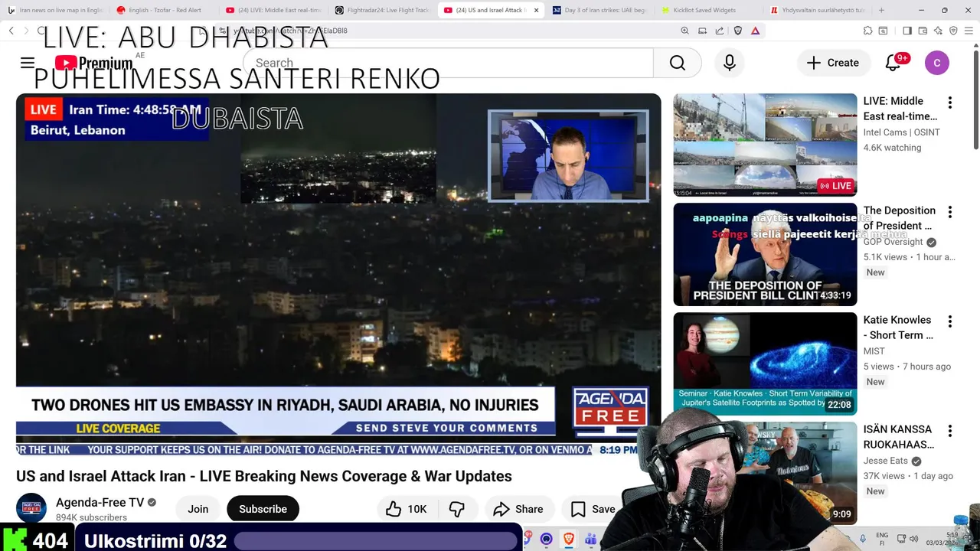Open network status icon in system tray
Image resolution: width=980 pixels, height=551 pixels.
point(903,539)
